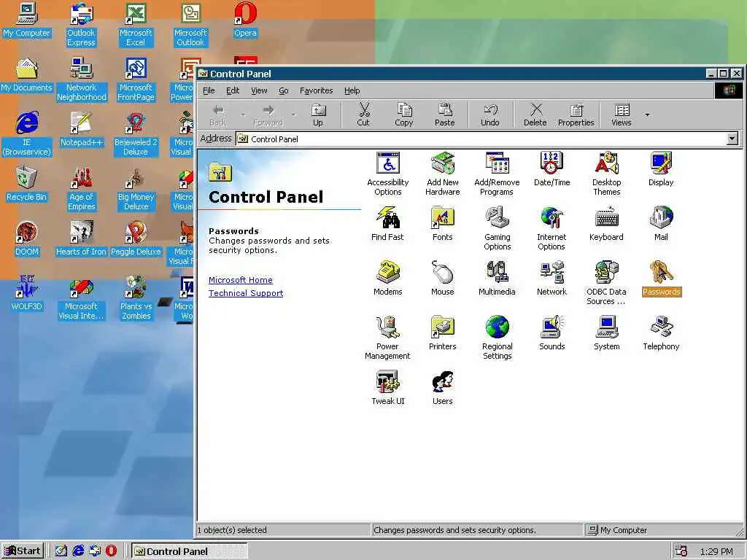
Task: Open ODBC Data Sources applet
Action: pyautogui.click(x=606, y=284)
